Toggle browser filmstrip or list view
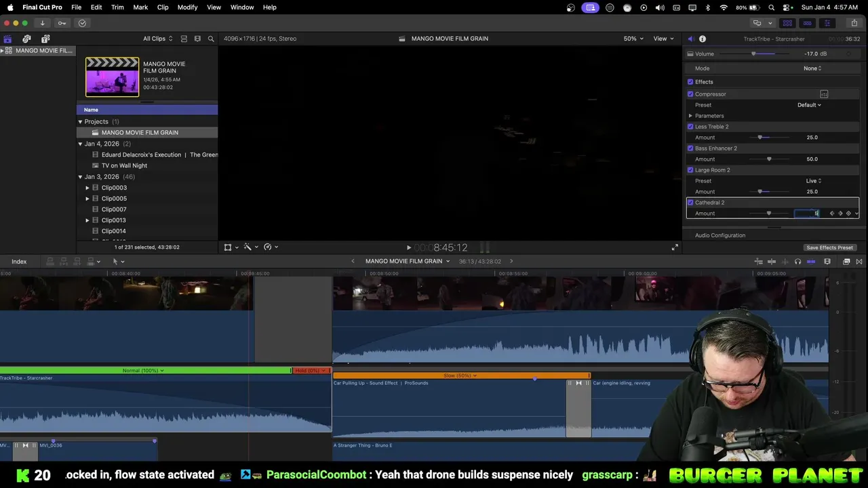 pyautogui.click(x=184, y=39)
